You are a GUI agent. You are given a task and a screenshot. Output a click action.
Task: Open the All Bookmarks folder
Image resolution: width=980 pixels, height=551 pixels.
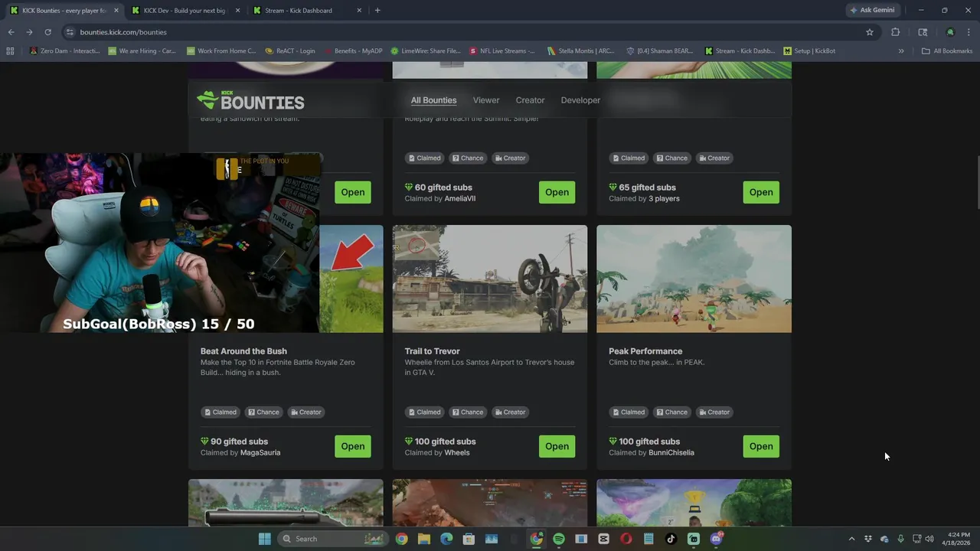(947, 51)
